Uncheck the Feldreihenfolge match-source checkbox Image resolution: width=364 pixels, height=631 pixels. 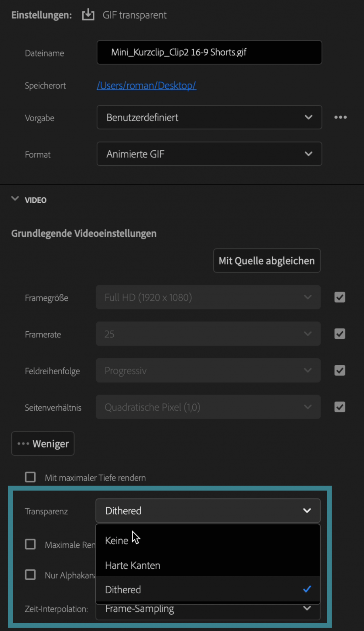click(340, 370)
